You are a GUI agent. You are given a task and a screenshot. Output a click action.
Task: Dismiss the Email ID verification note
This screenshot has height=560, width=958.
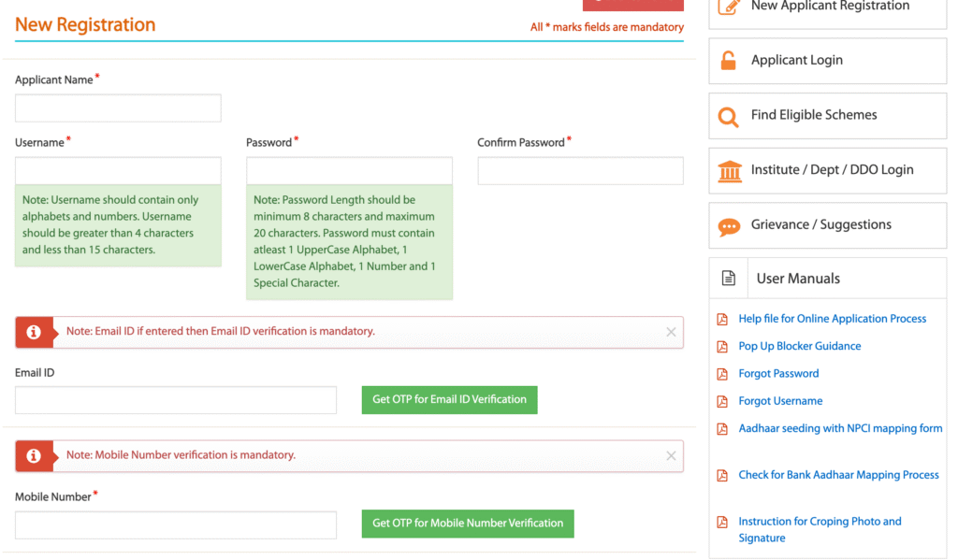671,332
